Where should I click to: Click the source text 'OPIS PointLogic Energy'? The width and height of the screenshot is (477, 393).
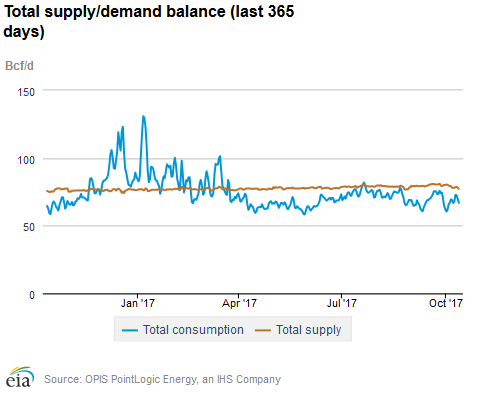(140, 379)
